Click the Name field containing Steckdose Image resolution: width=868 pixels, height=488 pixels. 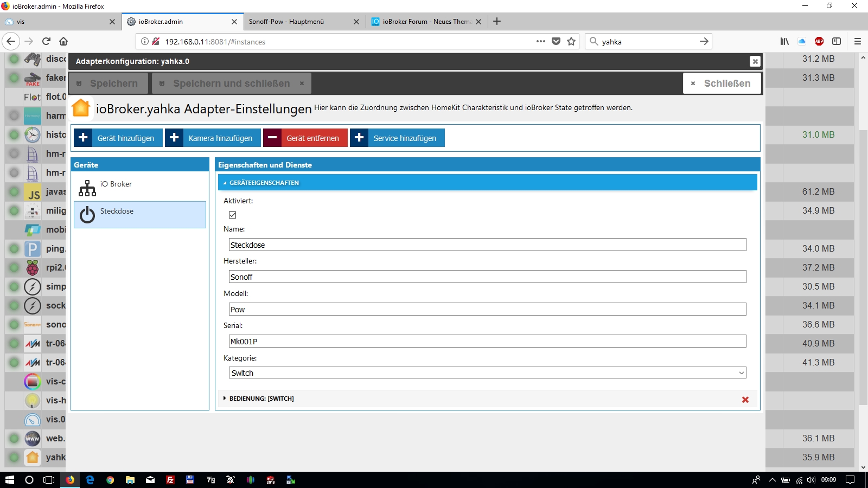(488, 245)
